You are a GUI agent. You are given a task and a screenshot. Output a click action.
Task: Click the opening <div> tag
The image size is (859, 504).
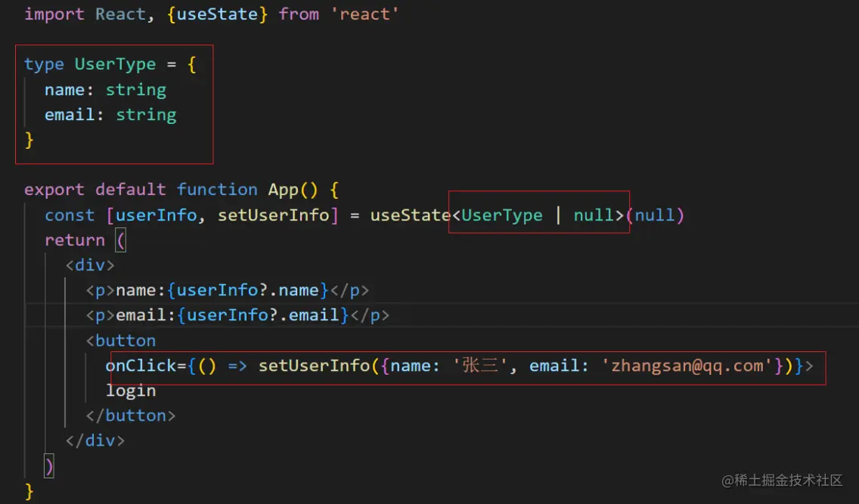(90, 265)
